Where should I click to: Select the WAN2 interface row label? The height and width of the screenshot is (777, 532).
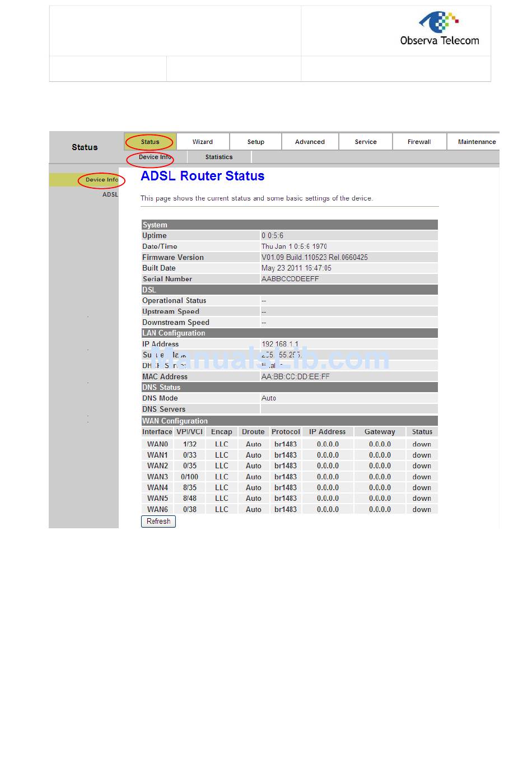[157, 466]
